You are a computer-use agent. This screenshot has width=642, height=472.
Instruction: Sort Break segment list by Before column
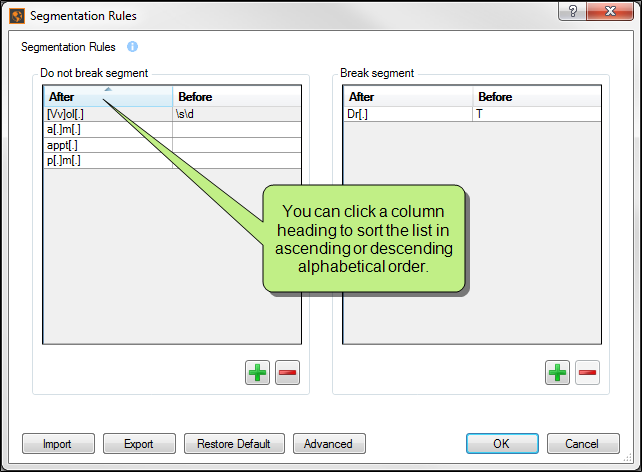pos(537,97)
